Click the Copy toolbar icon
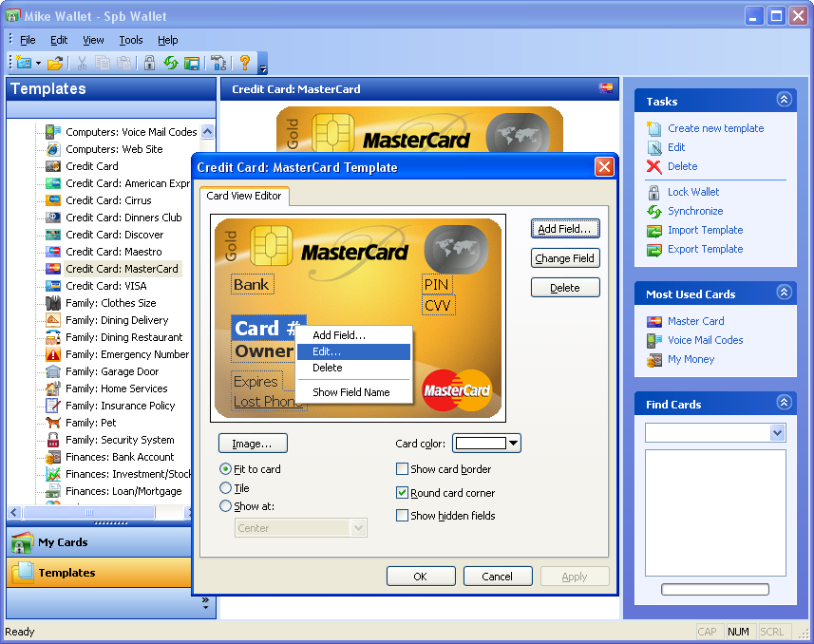Screen dimensions: 814x644 point(103,63)
